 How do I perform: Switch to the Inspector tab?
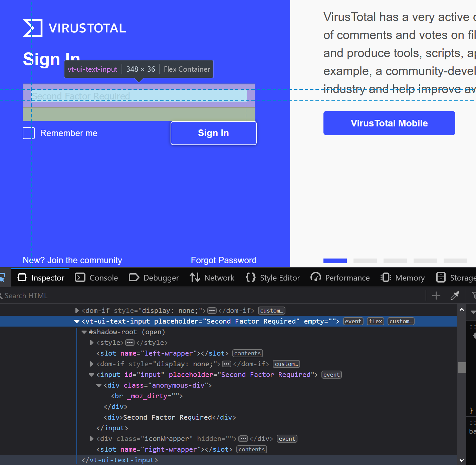coord(40,278)
